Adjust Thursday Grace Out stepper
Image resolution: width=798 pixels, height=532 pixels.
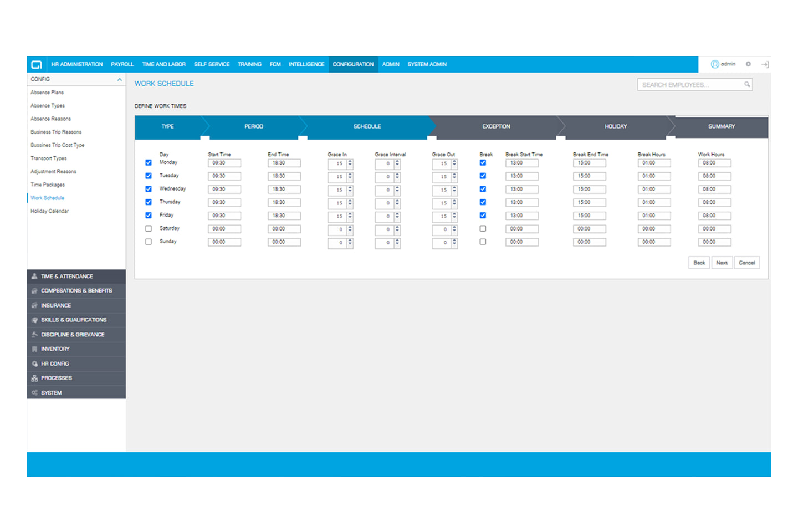454,203
